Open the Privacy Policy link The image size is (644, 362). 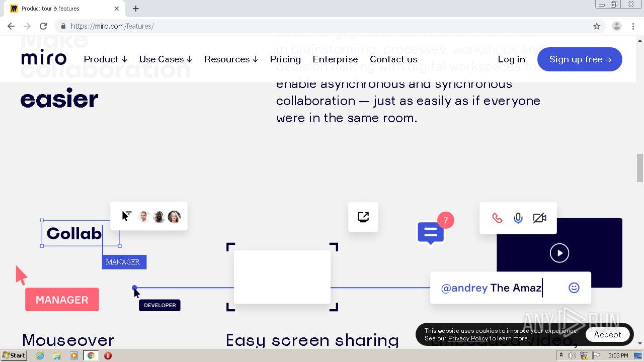pyautogui.click(x=468, y=338)
